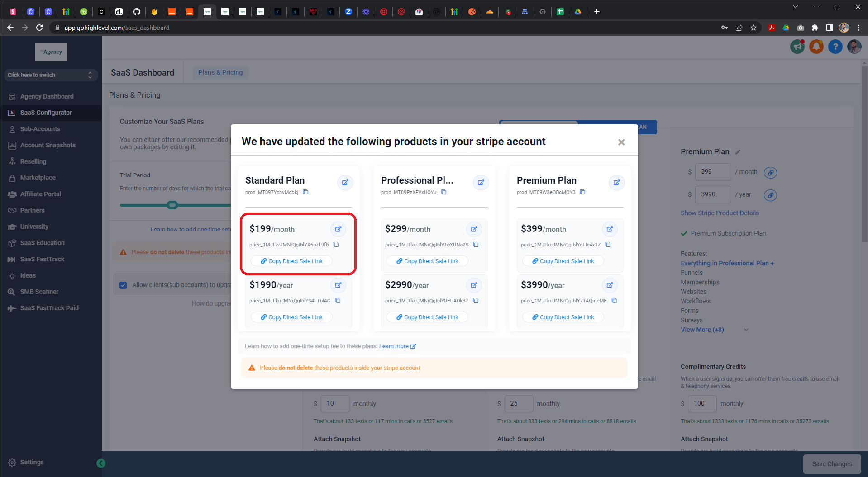868x477 pixels.
Task: Copy Professional Plan product ID icon
Action: tap(444, 192)
